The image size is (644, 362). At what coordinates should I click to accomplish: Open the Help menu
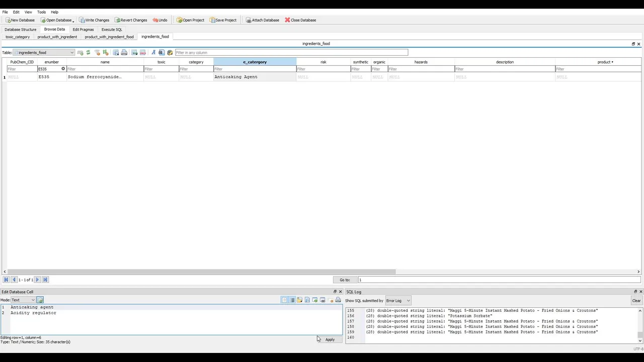pos(54,12)
